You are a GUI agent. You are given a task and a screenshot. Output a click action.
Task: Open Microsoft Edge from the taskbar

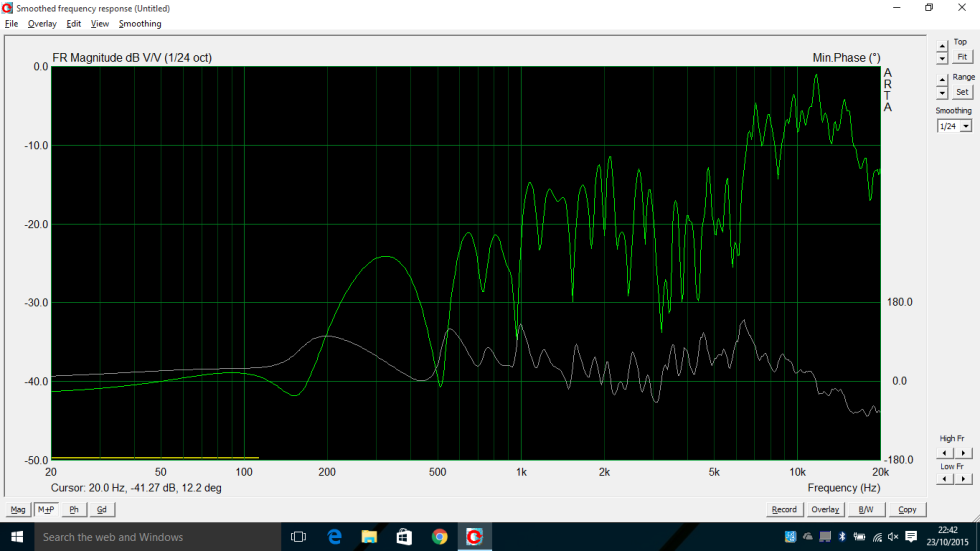[333, 537]
